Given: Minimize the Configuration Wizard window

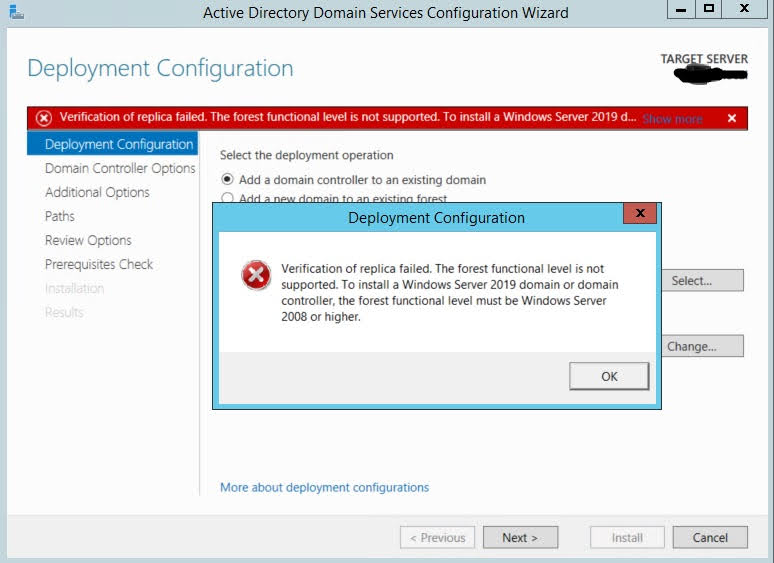Looking at the screenshot, I should pyautogui.click(x=681, y=9).
